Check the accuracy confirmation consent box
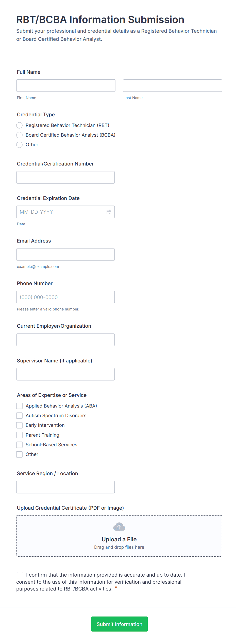The width and height of the screenshot is (236, 644). click(x=20, y=575)
